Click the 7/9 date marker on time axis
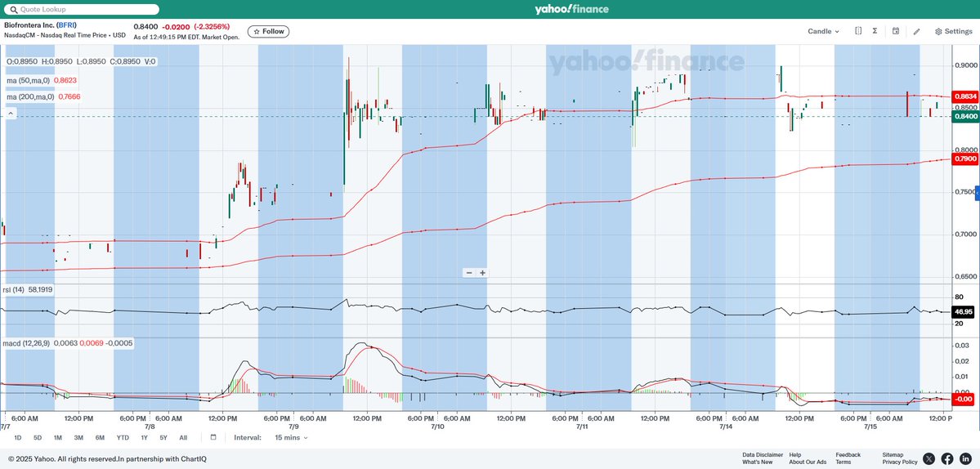980x469 pixels. pos(293,427)
